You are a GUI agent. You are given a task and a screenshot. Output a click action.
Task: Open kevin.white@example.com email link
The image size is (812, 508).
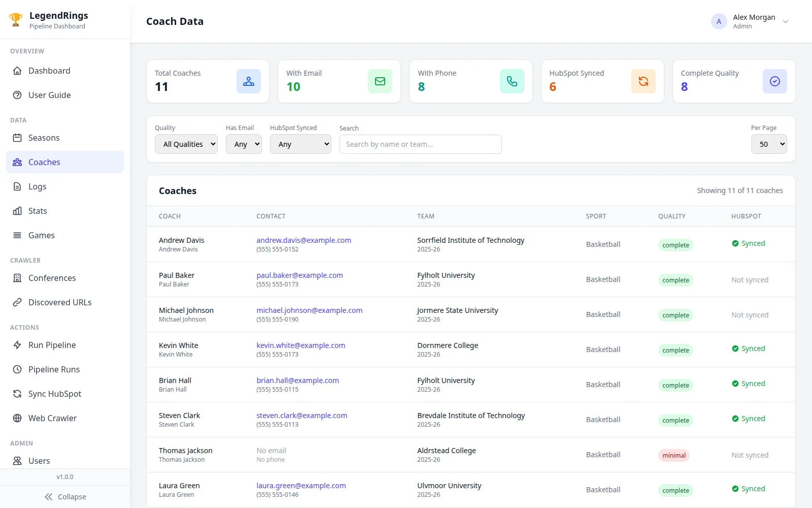pos(300,345)
